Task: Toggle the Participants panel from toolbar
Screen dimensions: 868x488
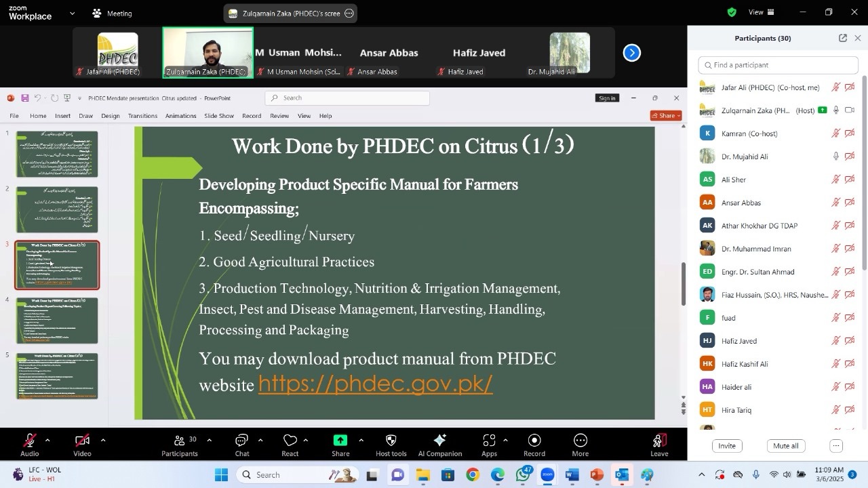Action: click(x=180, y=441)
